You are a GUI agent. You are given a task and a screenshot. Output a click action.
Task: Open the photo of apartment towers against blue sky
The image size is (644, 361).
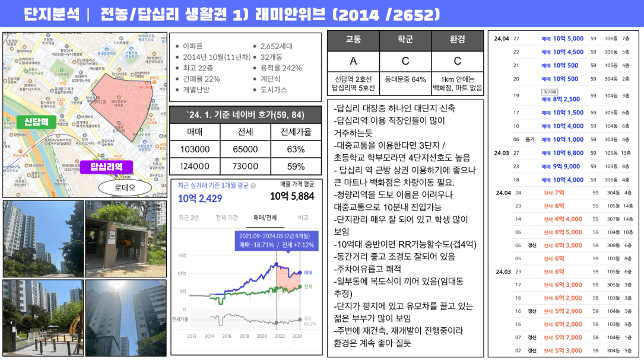[43, 239]
